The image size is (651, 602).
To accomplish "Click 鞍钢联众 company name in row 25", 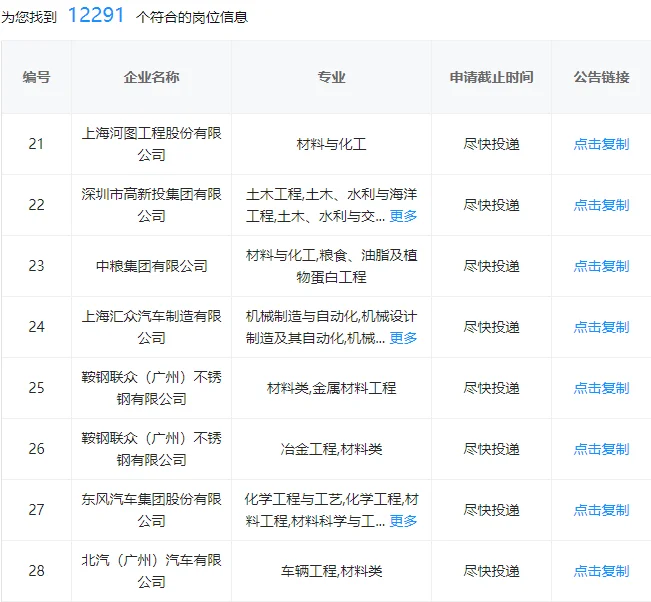I will [x=151, y=388].
